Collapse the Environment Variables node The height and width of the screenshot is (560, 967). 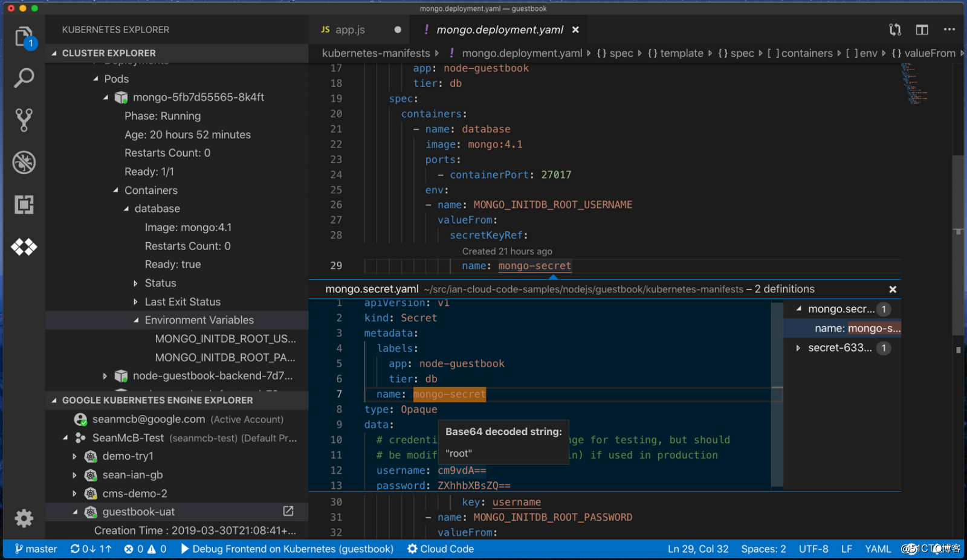(x=136, y=320)
